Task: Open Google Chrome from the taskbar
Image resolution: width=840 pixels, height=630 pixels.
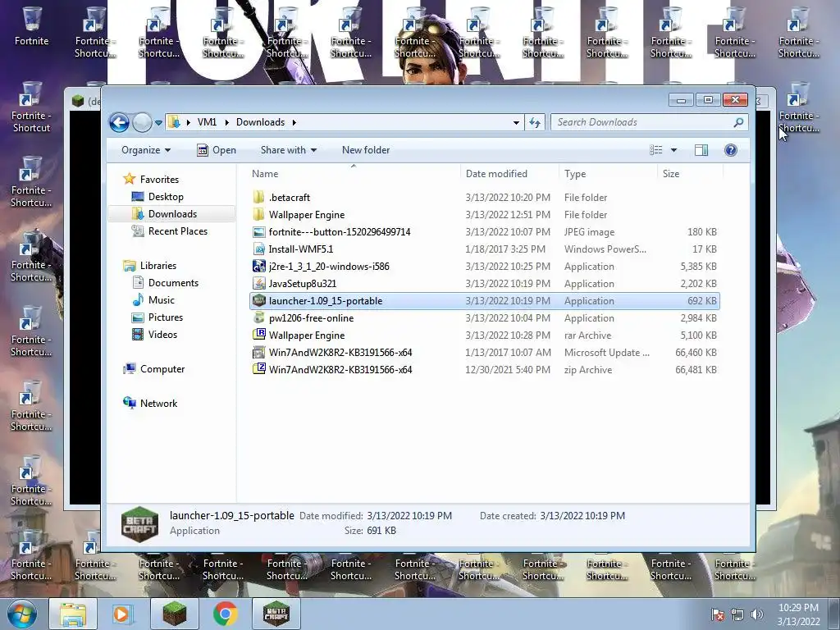Action: (x=225, y=614)
